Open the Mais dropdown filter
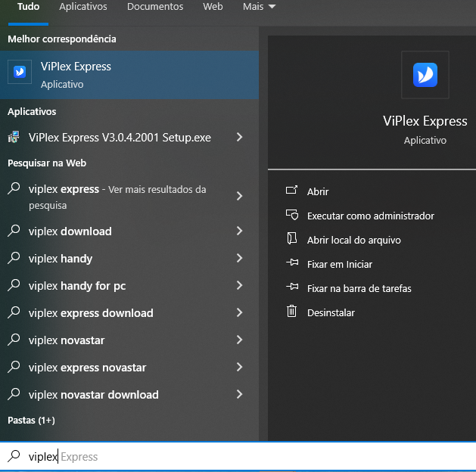The height and width of the screenshot is (472, 476). point(259,7)
